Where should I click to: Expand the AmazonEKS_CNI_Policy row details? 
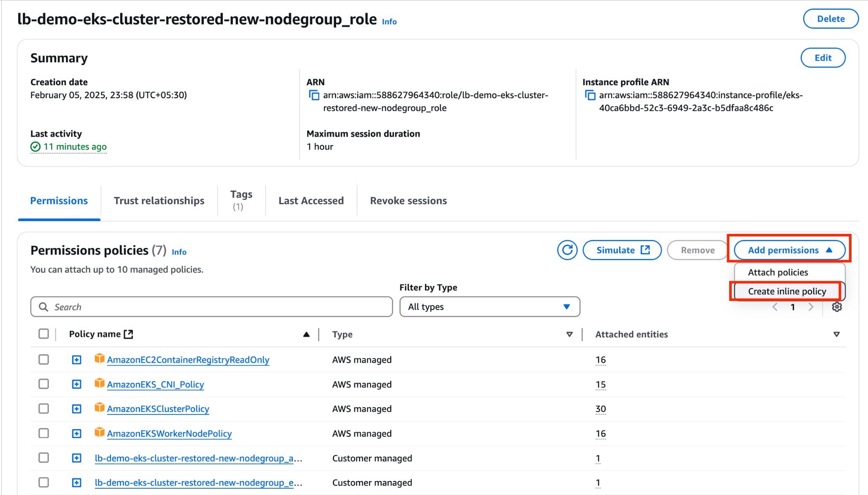tap(77, 384)
